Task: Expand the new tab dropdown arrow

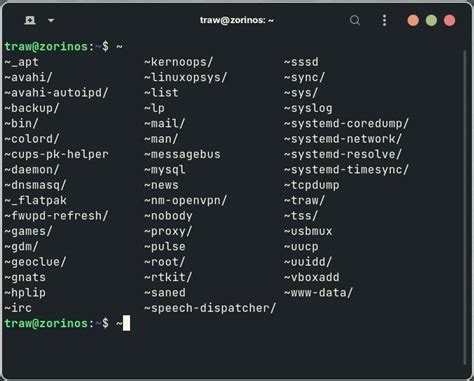Action: tap(51, 20)
